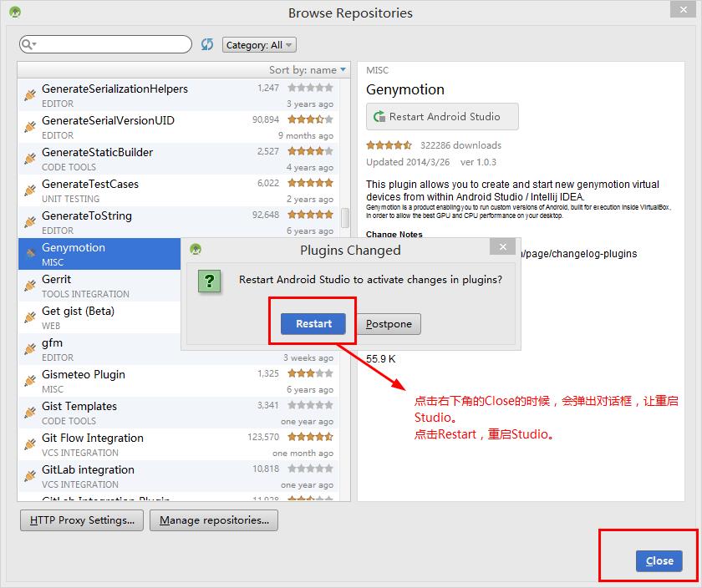This screenshot has width=702, height=588.
Task: Click the GenerateSerialVersionUID plugin icon
Action: 30,127
